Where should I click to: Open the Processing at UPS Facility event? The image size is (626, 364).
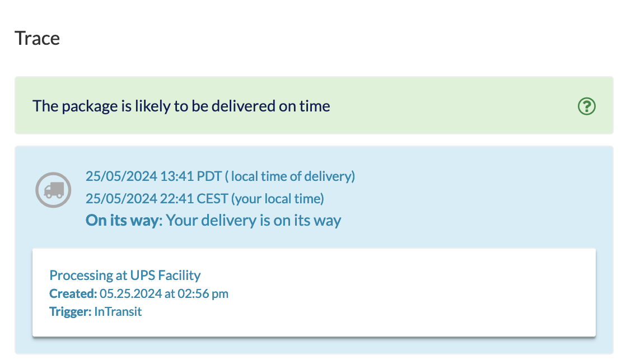pyautogui.click(x=125, y=275)
